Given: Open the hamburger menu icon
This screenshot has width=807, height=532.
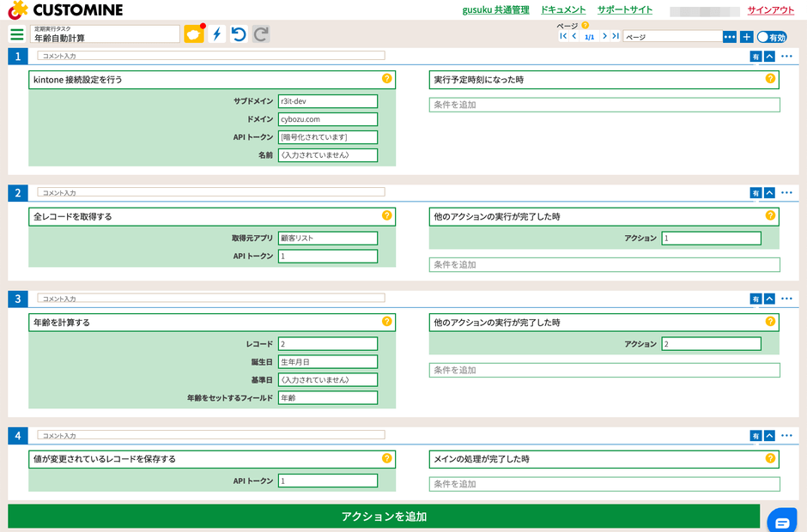Looking at the screenshot, I should (x=17, y=35).
